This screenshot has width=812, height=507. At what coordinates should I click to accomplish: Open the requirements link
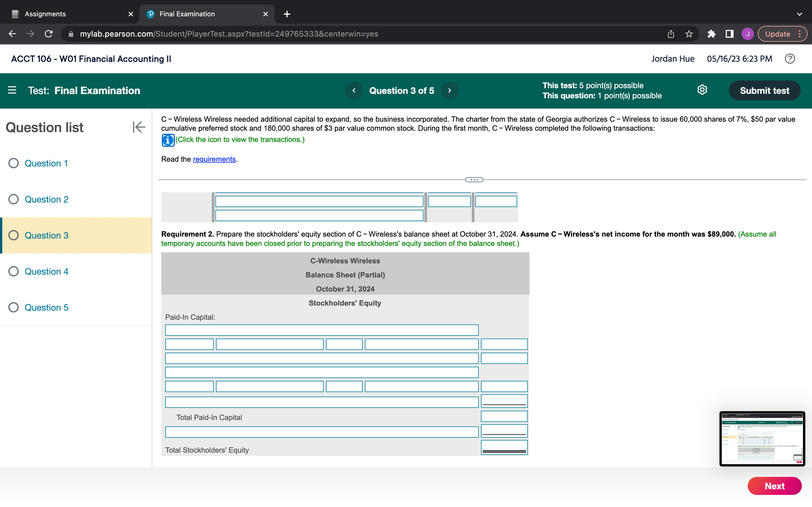[214, 159]
